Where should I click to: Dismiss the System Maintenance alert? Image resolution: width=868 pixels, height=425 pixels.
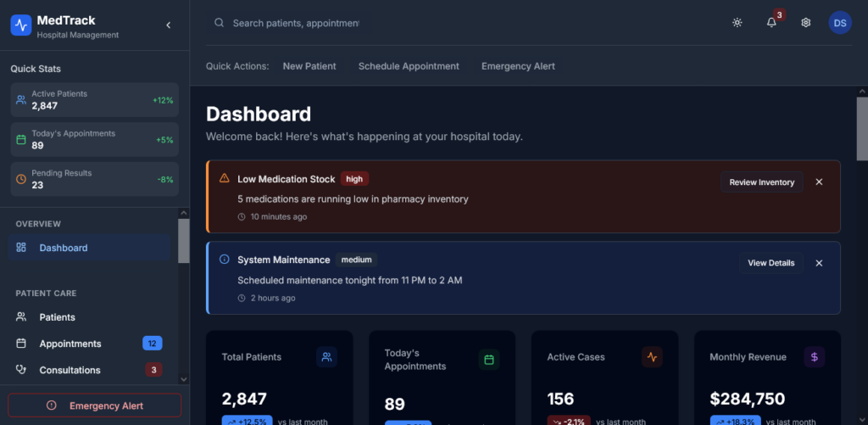click(819, 263)
